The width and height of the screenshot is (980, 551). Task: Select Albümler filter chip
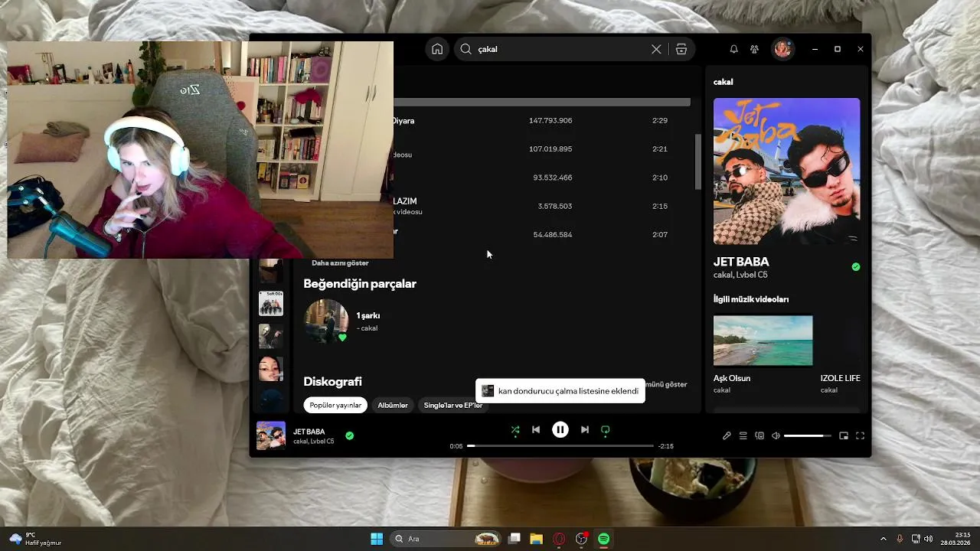393,405
